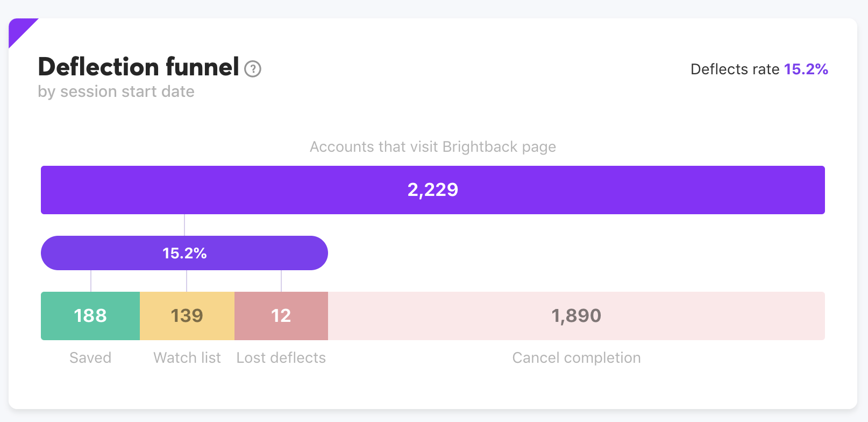Click the by session start date subtitle
868x422 pixels.
[x=116, y=92]
